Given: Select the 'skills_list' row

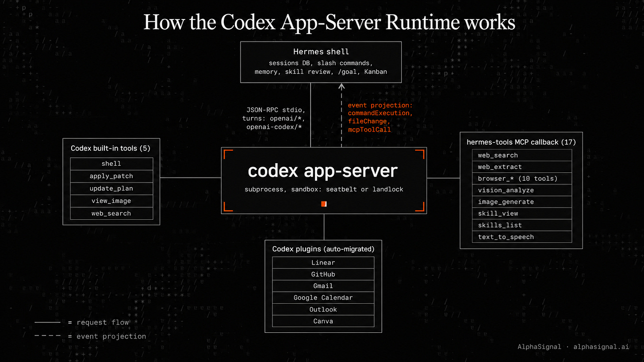Looking at the screenshot, I should pyautogui.click(x=522, y=225).
